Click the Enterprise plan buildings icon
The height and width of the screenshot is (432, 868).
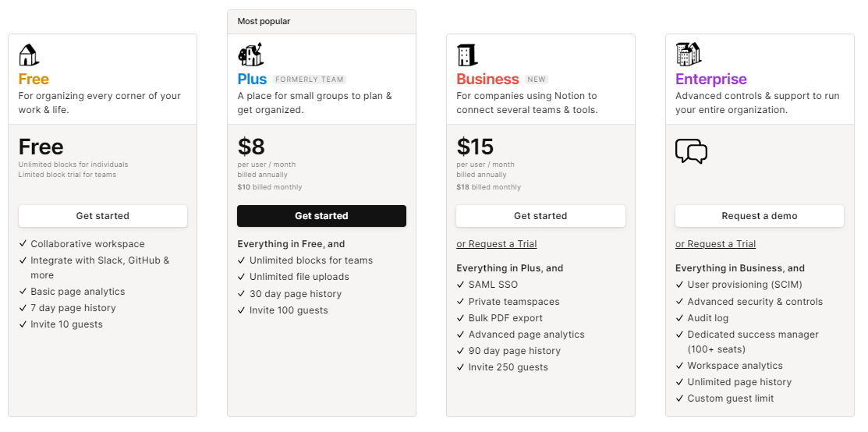689,55
